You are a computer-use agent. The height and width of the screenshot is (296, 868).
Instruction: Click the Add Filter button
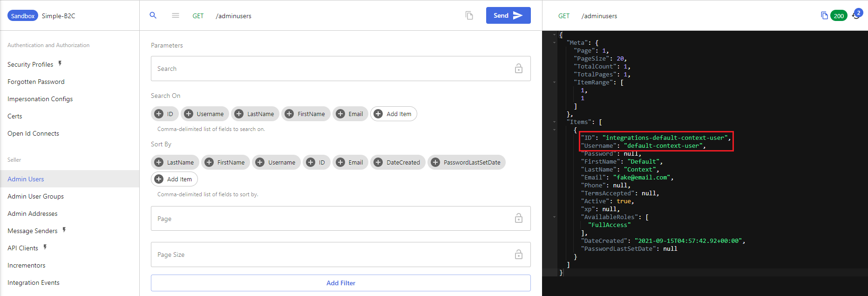(x=340, y=283)
